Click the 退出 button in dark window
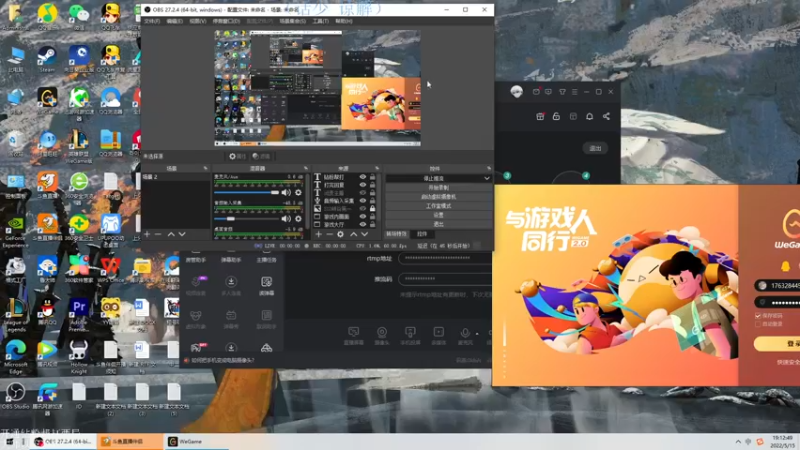 pyautogui.click(x=595, y=148)
